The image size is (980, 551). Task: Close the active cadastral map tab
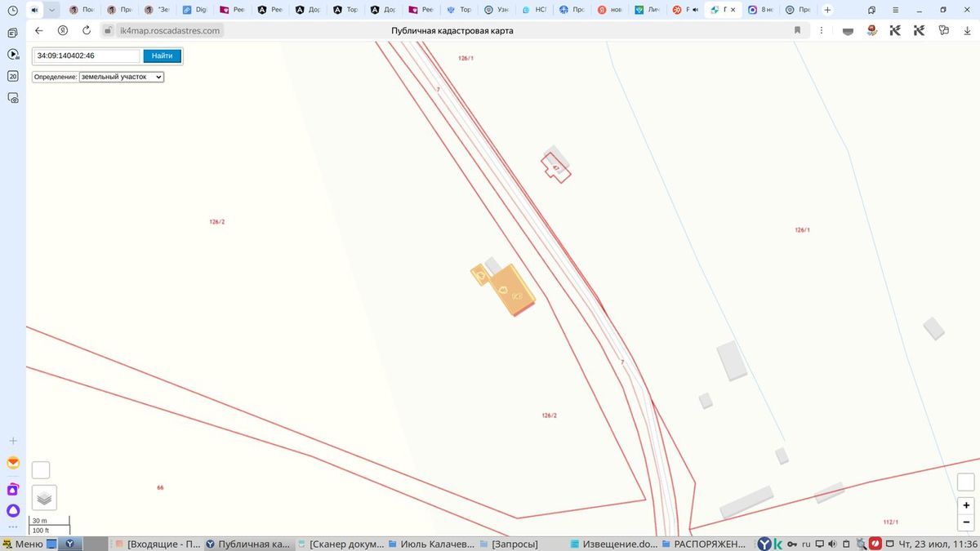pyautogui.click(x=732, y=10)
